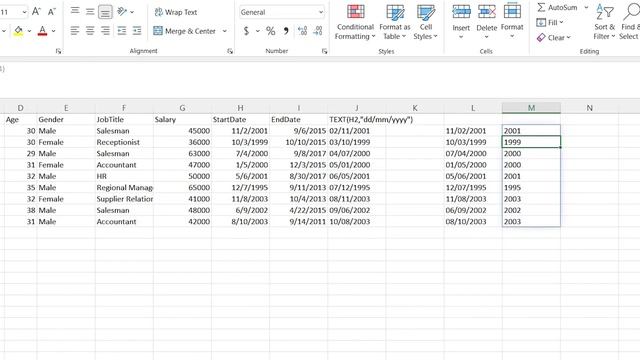Click the Insert cells button
The height and width of the screenshot is (360, 640).
[x=461, y=21]
